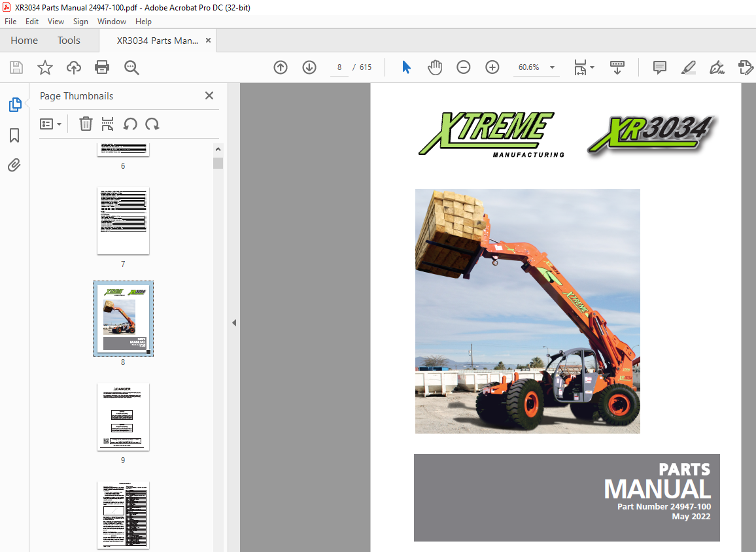
Task: Select the partially visible page 6 thumbnail
Action: coord(123,150)
